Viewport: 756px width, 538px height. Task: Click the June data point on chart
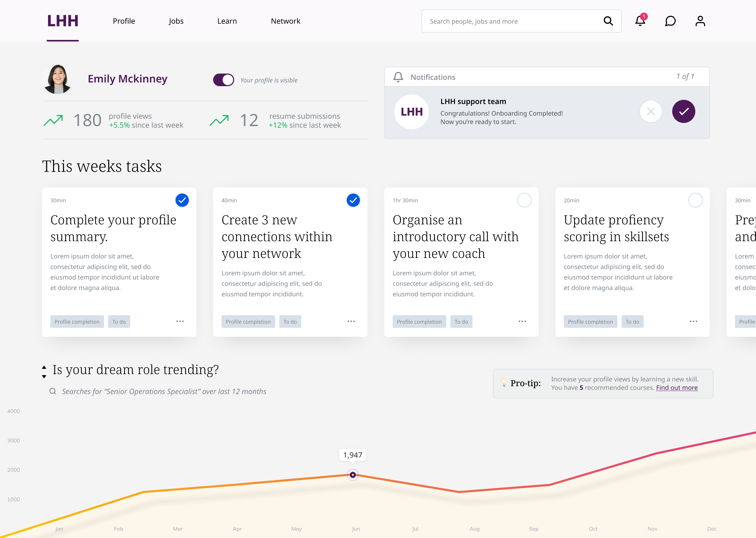pos(353,475)
